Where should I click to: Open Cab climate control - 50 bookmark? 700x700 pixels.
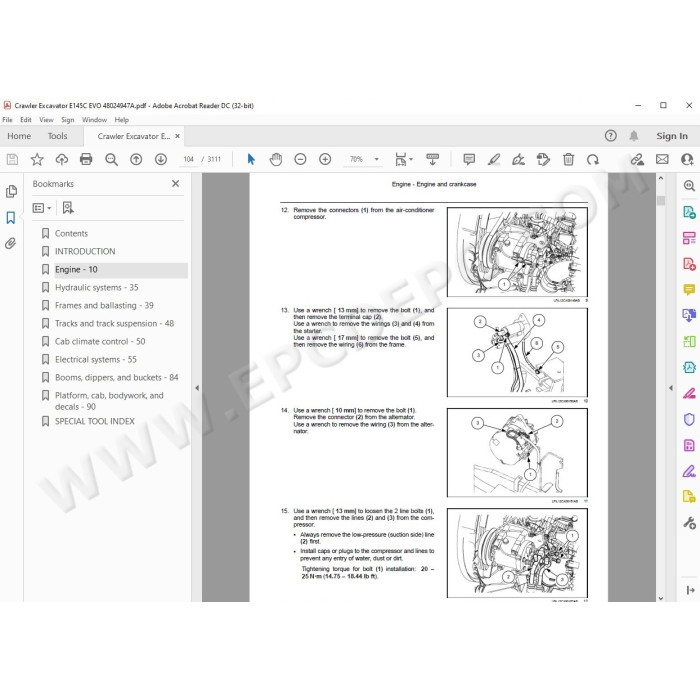(100, 341)
